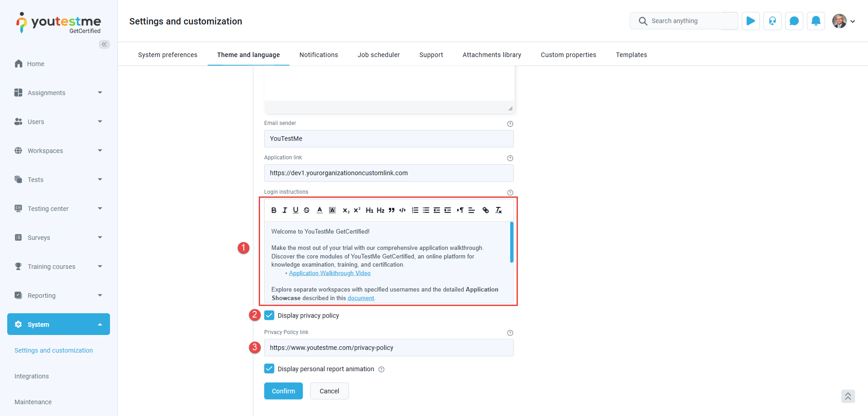Click the Confirm button
Viewport: 868px width, 416px height.
tap(284, 391)
